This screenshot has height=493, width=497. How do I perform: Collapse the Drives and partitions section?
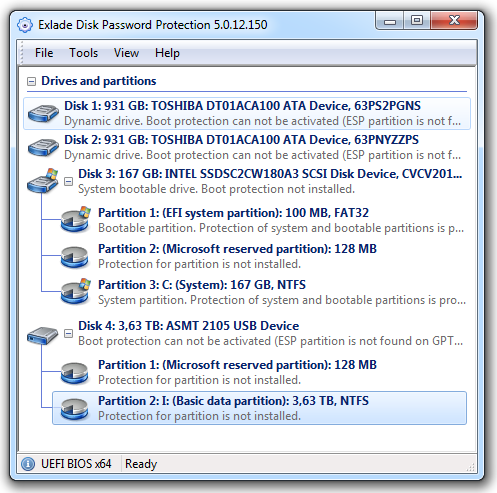click(31, 81)
